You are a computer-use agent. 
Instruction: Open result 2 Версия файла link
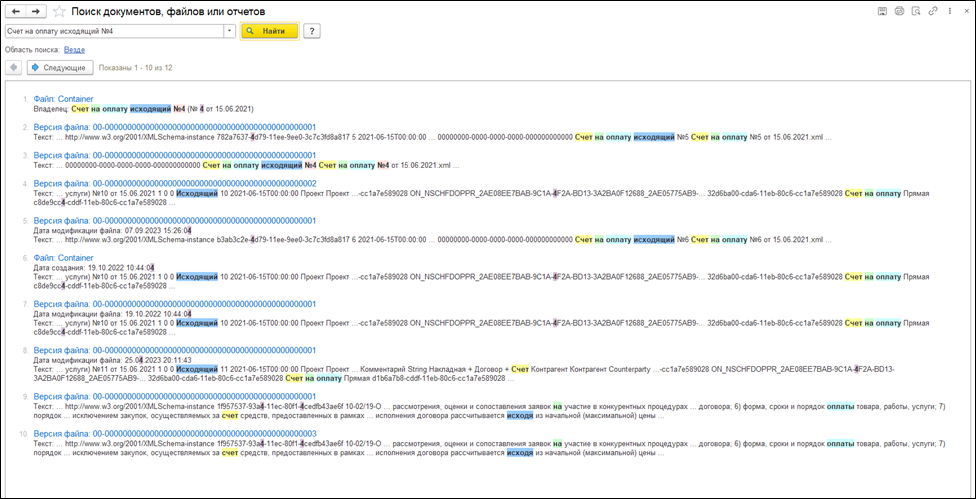[174, 127]
